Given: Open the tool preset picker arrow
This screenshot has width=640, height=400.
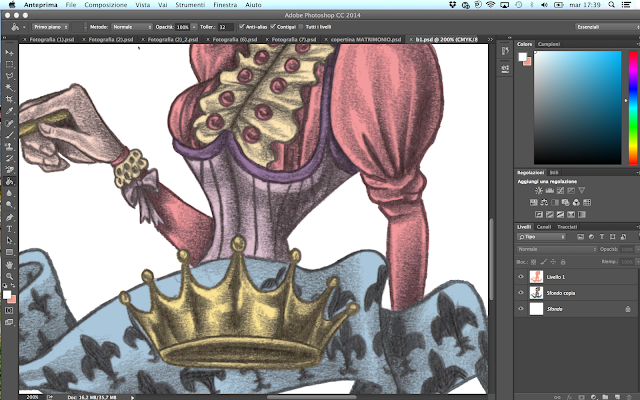Looking at the screenshot, I should (x=24, y=27).
